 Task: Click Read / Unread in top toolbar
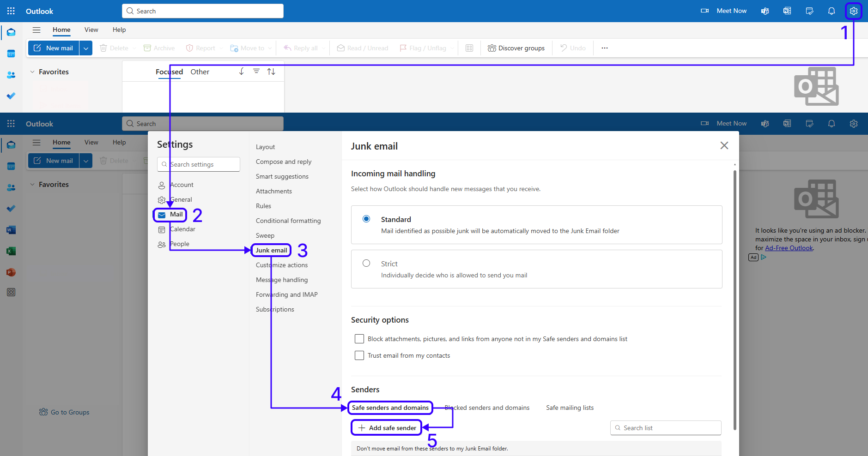click(x=363, y=48)
